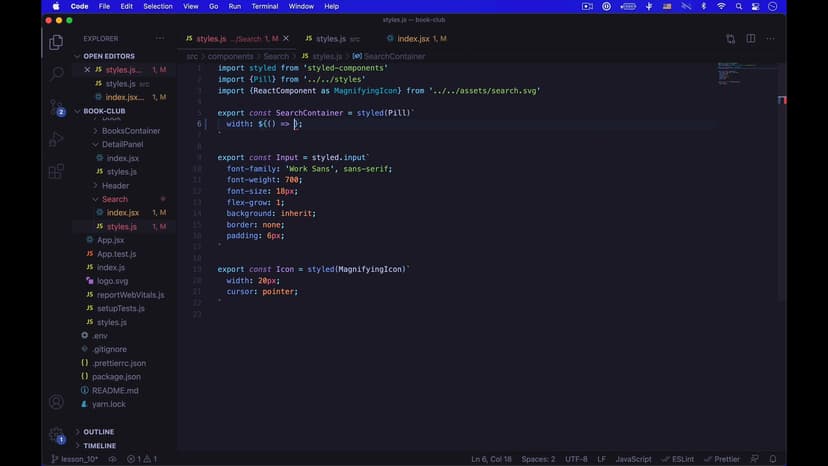Open Source Control view with badge
Image resolution: width=828 pixels, height=466 pixels.
pyautogui.click(x=56, y=107)
